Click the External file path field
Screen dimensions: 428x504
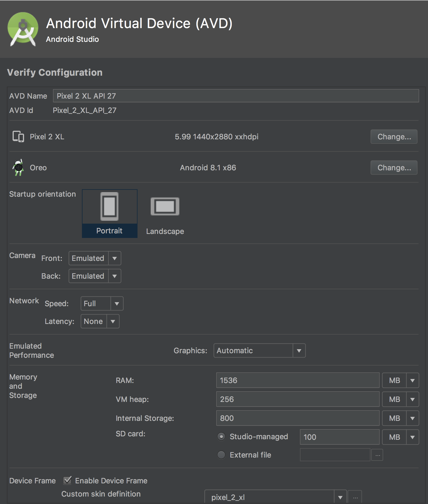point(335,455)
